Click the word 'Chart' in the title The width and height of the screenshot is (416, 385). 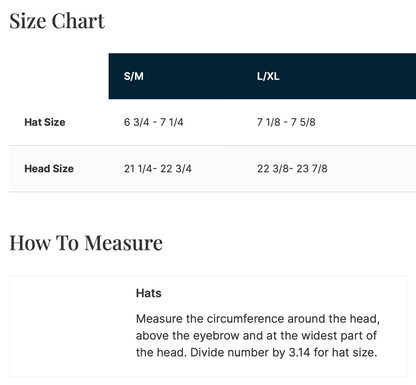[x=78, y=21]
